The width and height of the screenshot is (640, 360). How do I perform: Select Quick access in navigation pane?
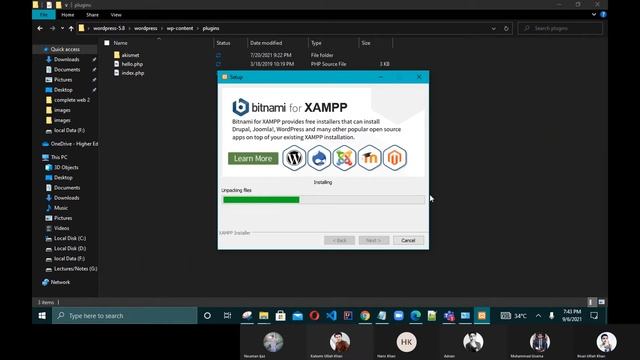[65, 49]
